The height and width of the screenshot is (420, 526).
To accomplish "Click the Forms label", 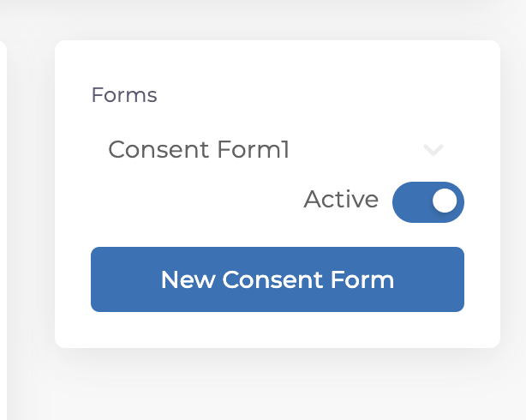I will (x=124, y=95).
